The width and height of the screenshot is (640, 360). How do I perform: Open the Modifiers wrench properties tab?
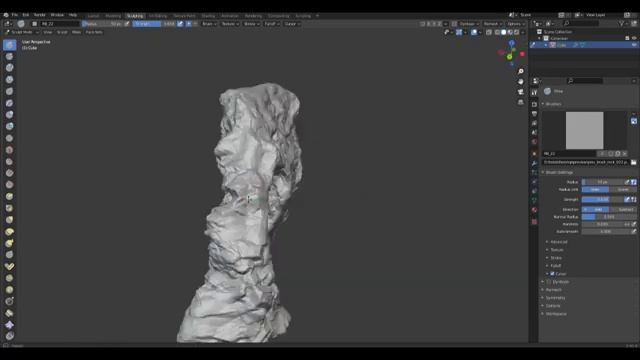click(x=534, y=163)
